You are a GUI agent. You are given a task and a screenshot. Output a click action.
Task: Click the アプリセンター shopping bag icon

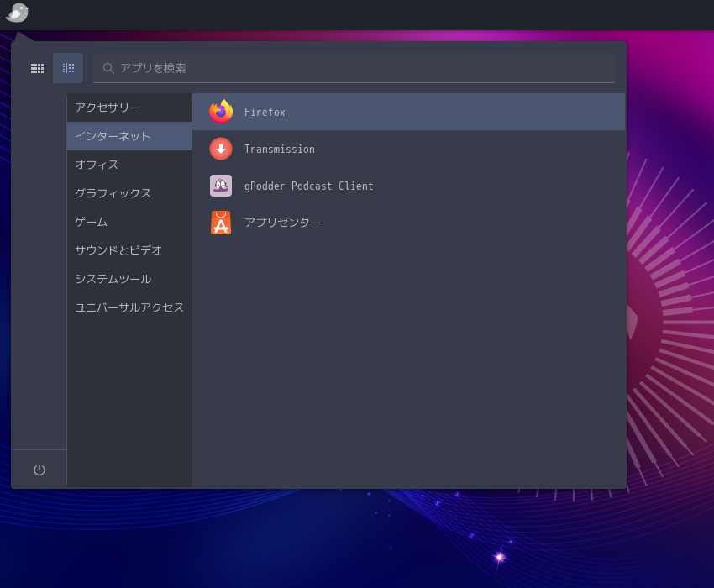[x=221, y=223]
